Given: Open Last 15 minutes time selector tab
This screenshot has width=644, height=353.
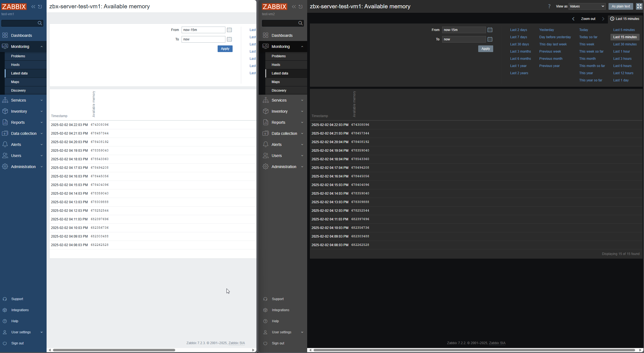Looking at the screenshot, I should (x=625, y=19).
